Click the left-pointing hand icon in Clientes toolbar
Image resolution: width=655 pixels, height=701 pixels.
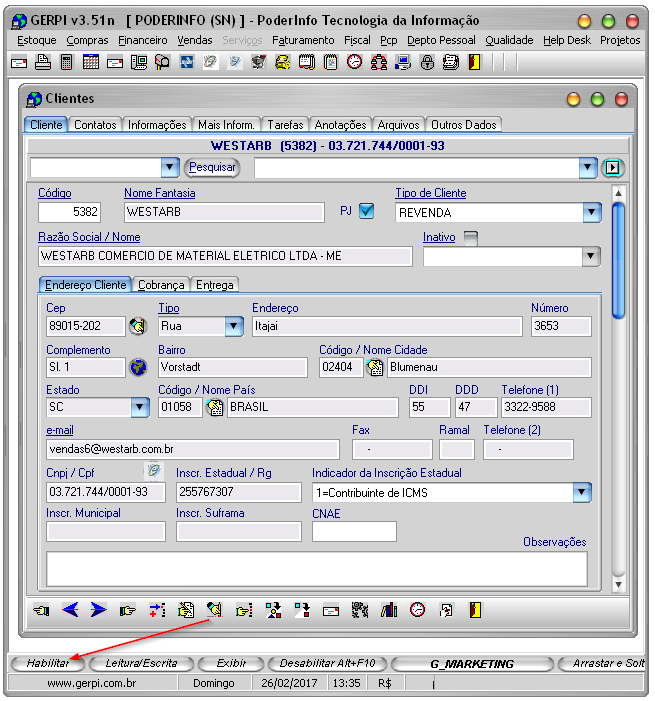tap(41, 610)
